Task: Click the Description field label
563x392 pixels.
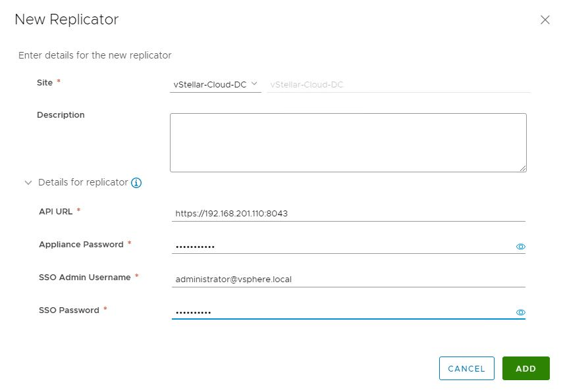Action: tap(61, 114)
